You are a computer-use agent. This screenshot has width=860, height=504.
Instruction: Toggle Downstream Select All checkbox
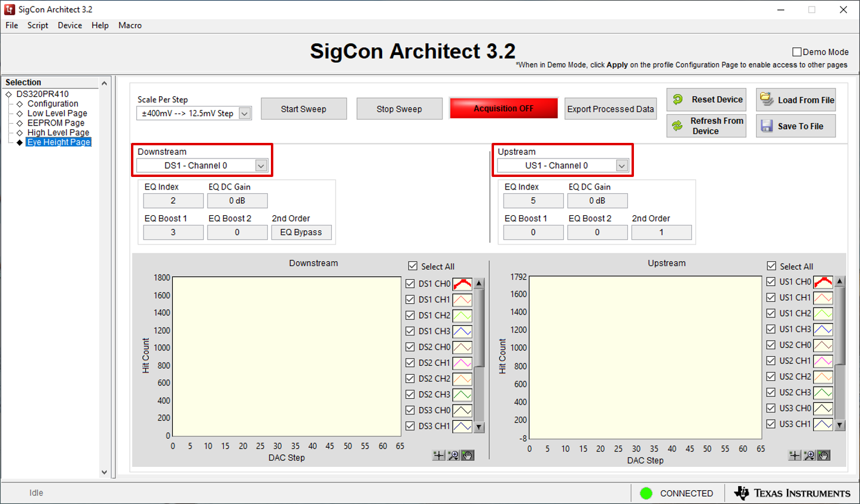click(413, 266)
